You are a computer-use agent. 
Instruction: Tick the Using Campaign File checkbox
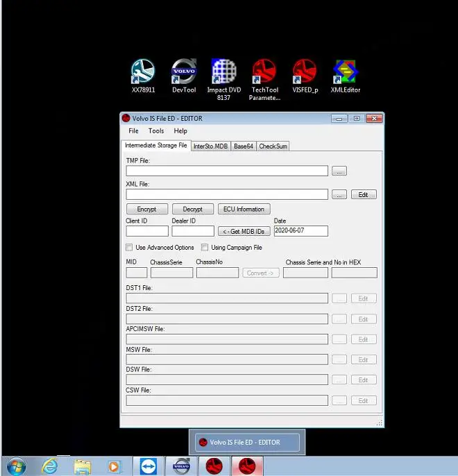point(205,248)
